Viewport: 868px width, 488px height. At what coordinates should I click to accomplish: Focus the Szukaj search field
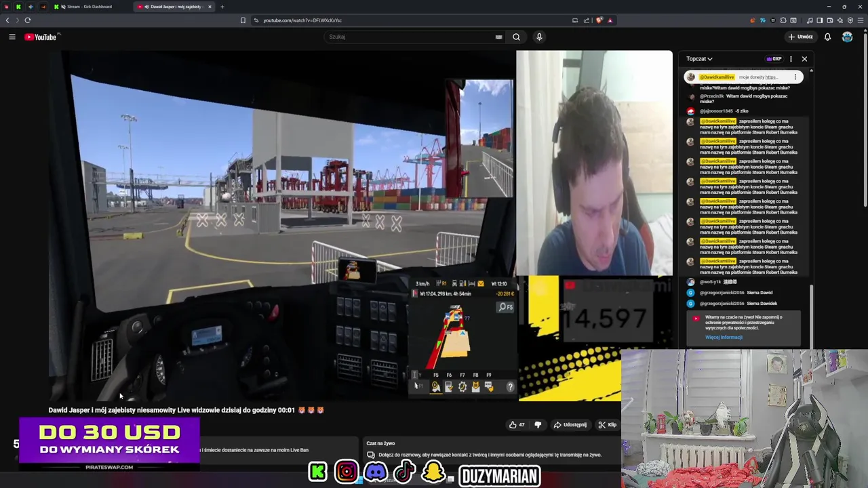[415, 37]
